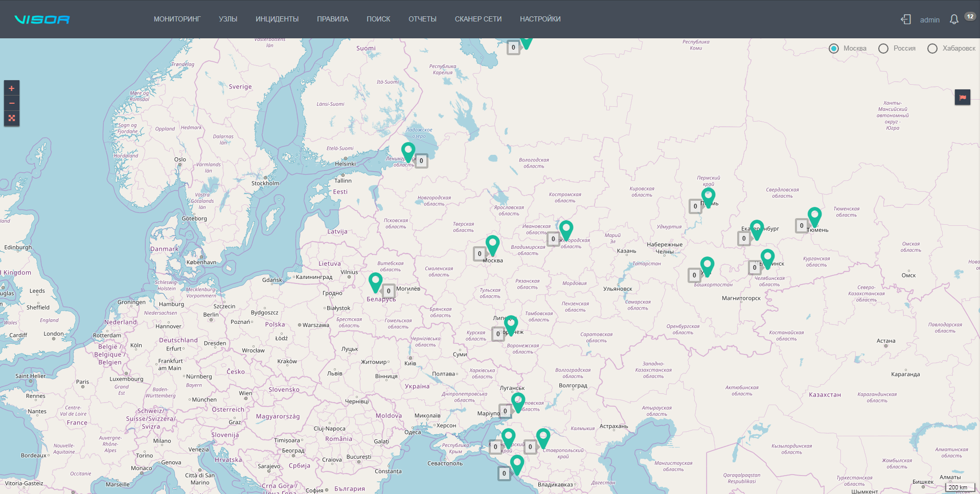Click the 0 counter badge near Ladoga lake
Viewport: 980px width, 494px height.
click(x=421, y=161)
